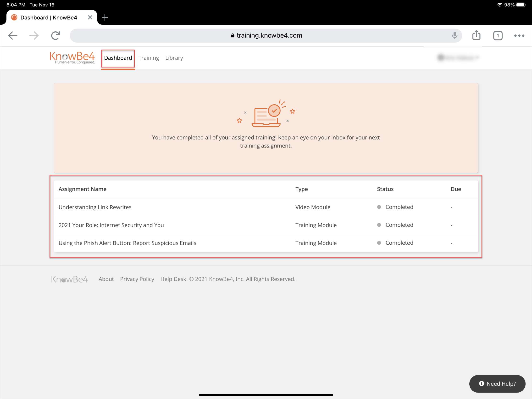
Task: Reload the page with refresh icon
Action: click(55, 36)
